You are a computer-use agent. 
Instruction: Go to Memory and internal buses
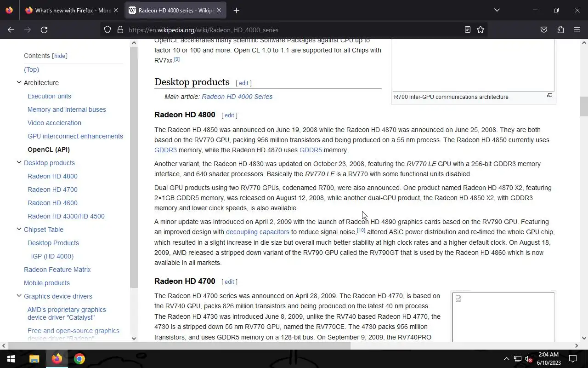pyautogui.click(x=67, y=109)
